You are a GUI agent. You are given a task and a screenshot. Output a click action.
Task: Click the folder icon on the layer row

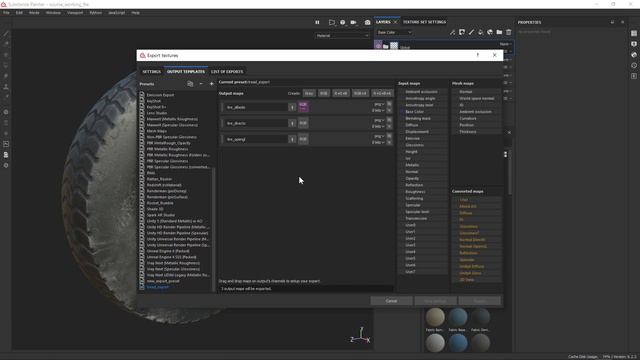point(386,47)
